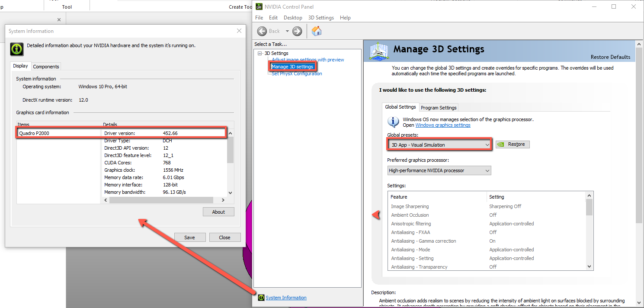Collapse the 3D Settings tree node
Image resolution: width=644 pixels, height=308 pixels.
pyautogui.click(x=260, y=53)
